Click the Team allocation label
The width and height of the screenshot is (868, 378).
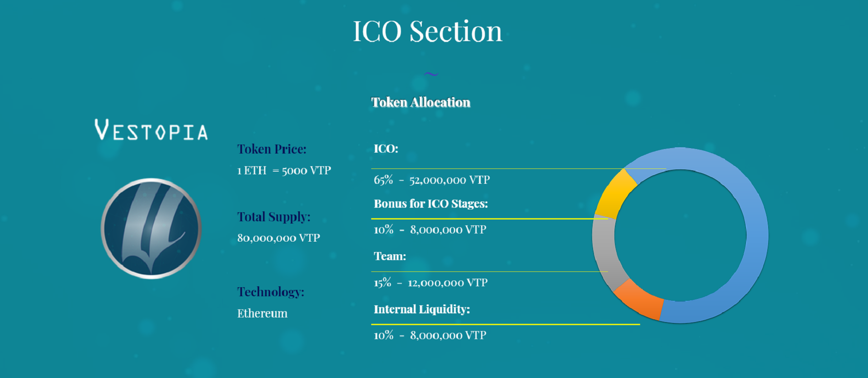point(390,257)
